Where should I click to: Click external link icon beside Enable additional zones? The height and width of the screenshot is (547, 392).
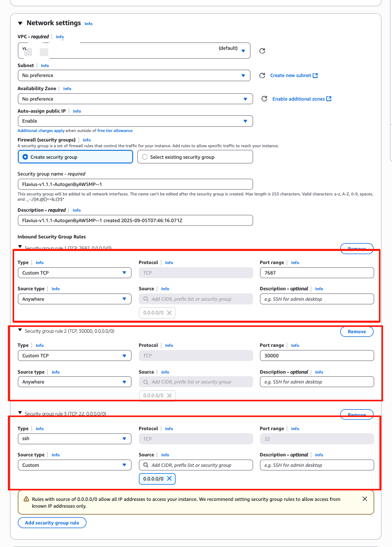[329, 99]
